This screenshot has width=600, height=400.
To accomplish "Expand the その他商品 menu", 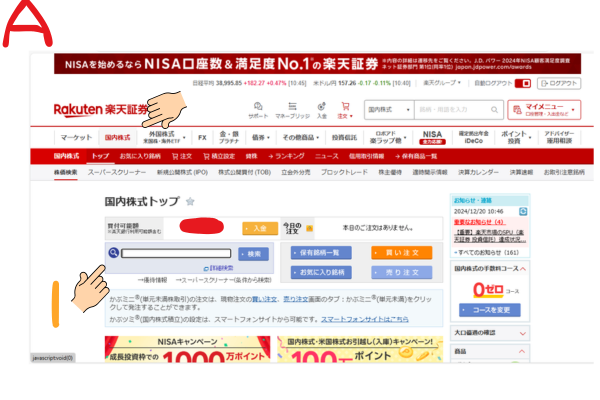I will [x=301, y=137].
